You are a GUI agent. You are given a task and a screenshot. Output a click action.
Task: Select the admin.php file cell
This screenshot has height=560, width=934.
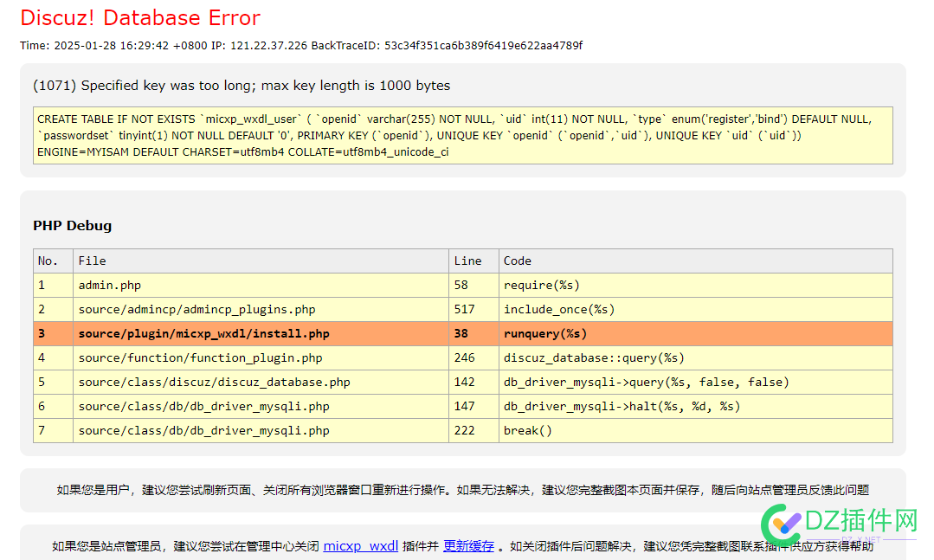[x=261, y=286]
